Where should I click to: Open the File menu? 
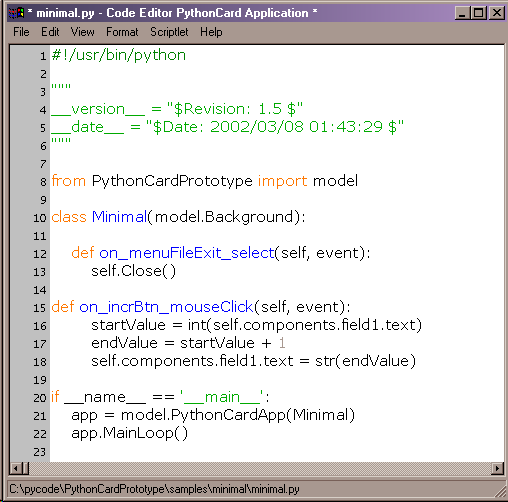[21, 32]
